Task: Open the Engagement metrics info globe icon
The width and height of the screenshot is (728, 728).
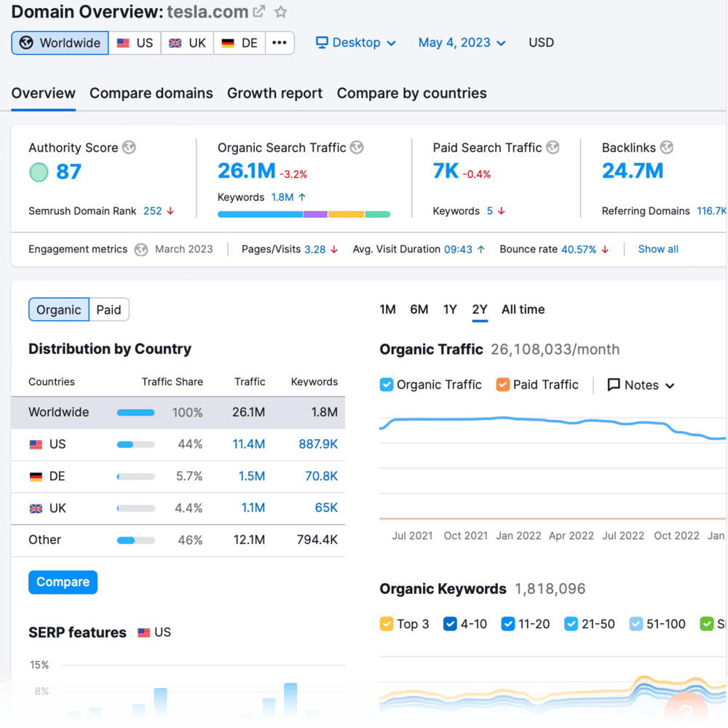Action: coord(140,249)
